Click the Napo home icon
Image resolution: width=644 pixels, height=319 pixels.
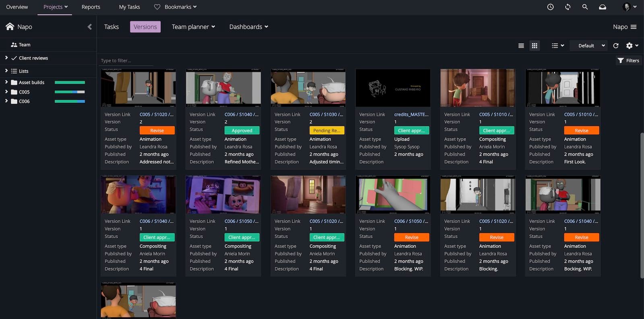pyautogui.click(x=10, y=27)
